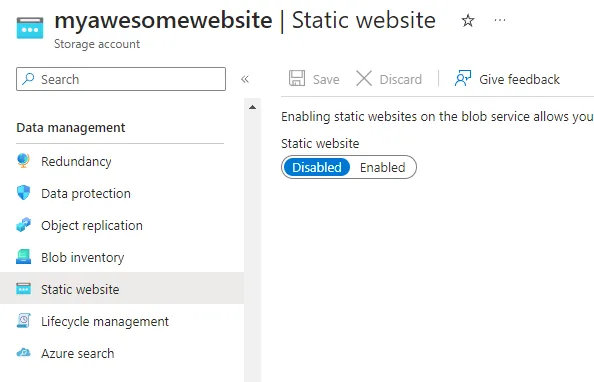Click the storage account icon beside myawesomewebsite
The height and width of the screenshot is (382, 594).
click(30, 28)
